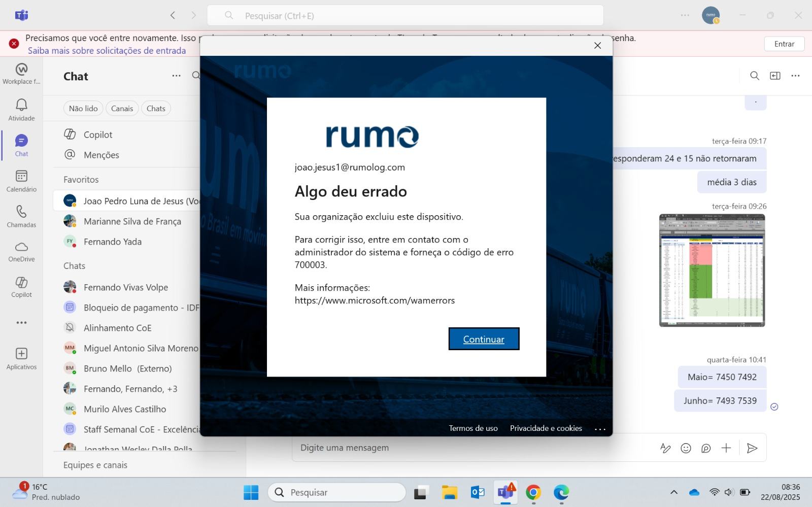Go forward with the navigation arrow
The height and width of the screenshot is (507, 812).
point(193,15)
